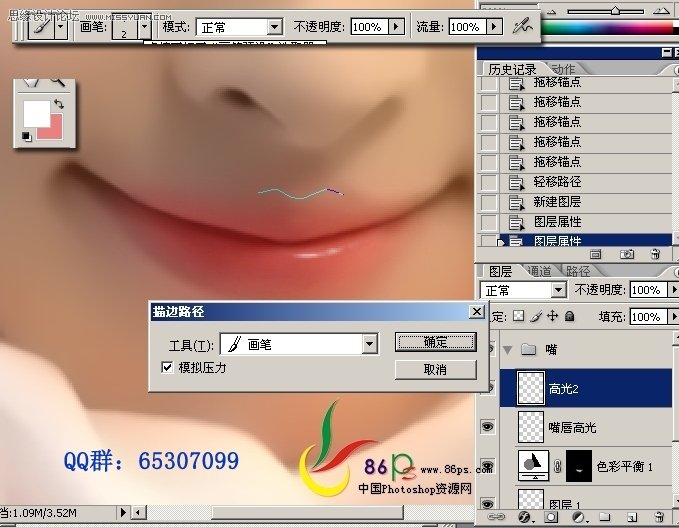Open 流量 flow slider arrow
Screen dimensions: 679x528
(x=494, y=26)
